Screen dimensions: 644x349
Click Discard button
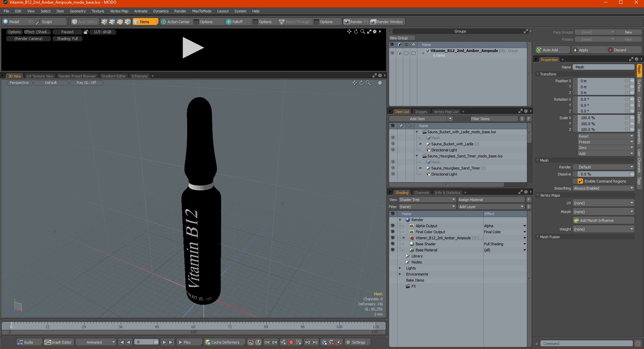pos(625,50)
